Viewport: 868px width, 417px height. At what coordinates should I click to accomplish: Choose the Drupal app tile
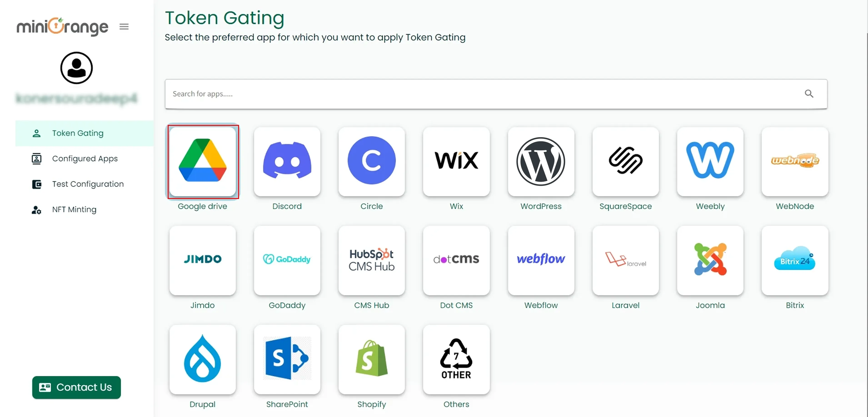[202, 359]
